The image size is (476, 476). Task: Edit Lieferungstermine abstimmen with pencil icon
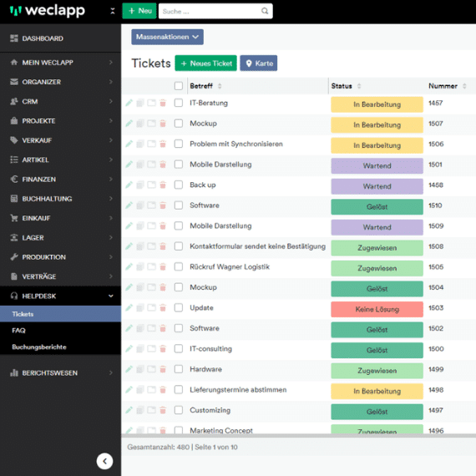tap(129, 390)
